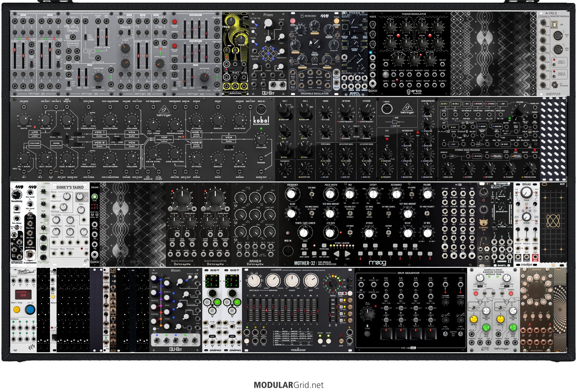Image resolution: width=578 pixels, height=392 pixels.
Task: Flip the SUSTAIN on/off switch on Mother-32
Action: (x=388, y=232)
